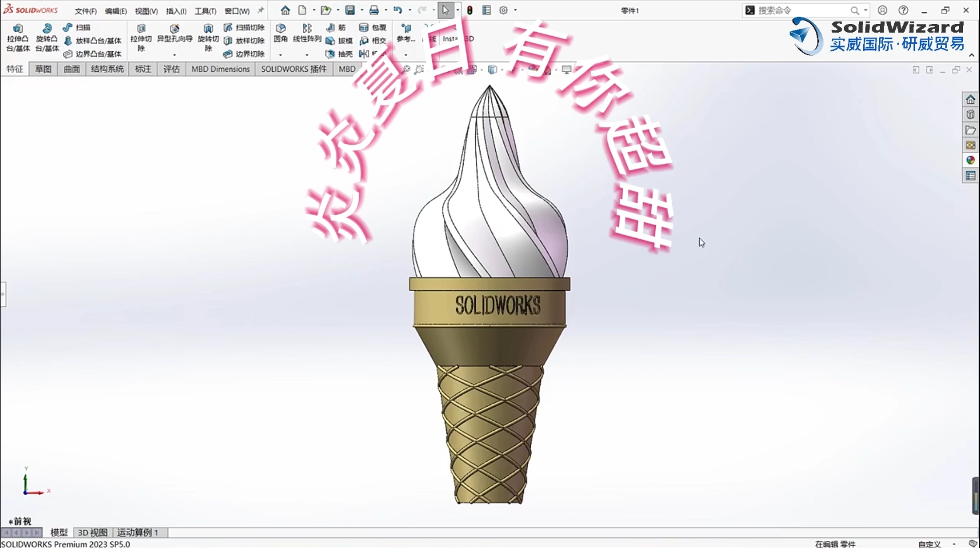980x548 pixels.
Task: Select Extruded Cut (拉伸切除) tool
Action: tap(141, 39)
